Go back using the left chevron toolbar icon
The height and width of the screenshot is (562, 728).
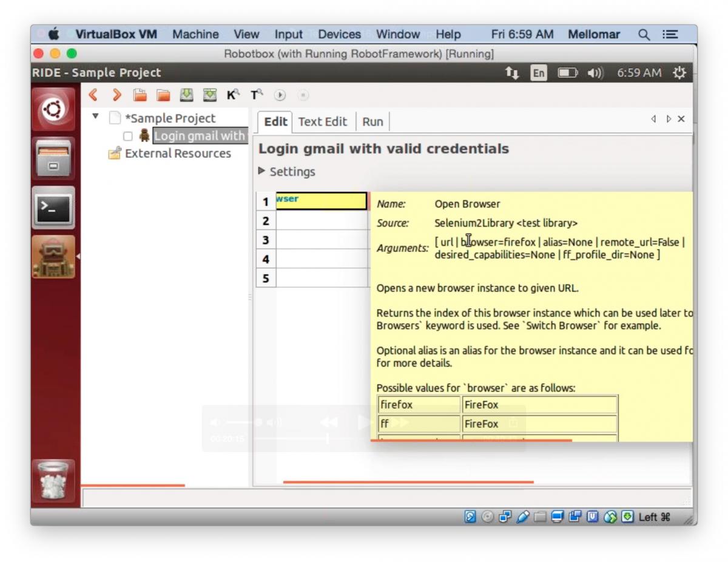93,95
